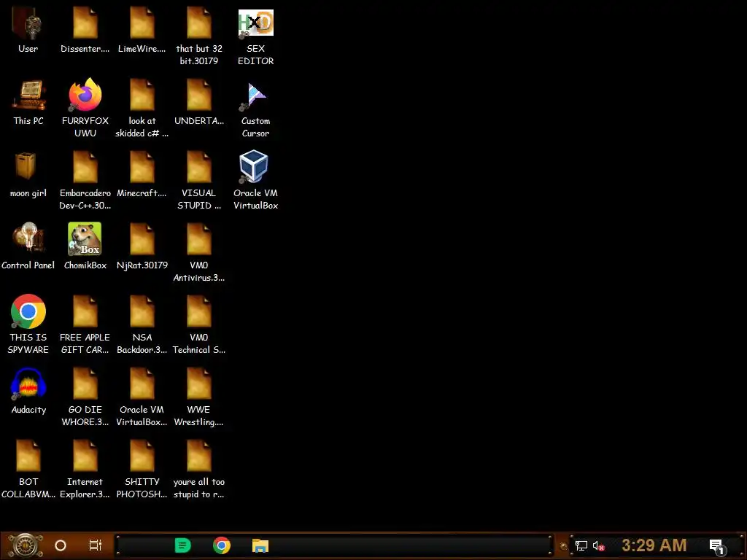This screenshot has height=560, width=747.
Task: Open the green notes app on taskbar
Action: [182, 545]
